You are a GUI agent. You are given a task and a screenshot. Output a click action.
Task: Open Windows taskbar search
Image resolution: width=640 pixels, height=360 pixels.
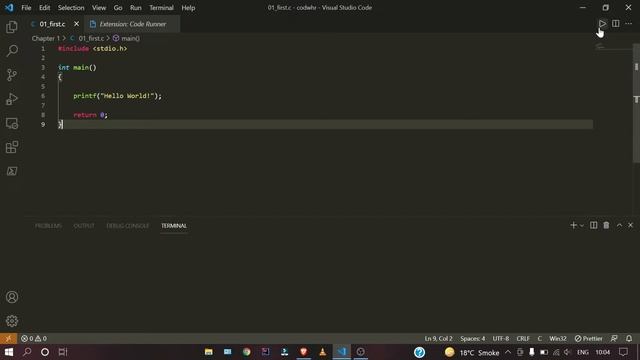[x=27, y=352]
